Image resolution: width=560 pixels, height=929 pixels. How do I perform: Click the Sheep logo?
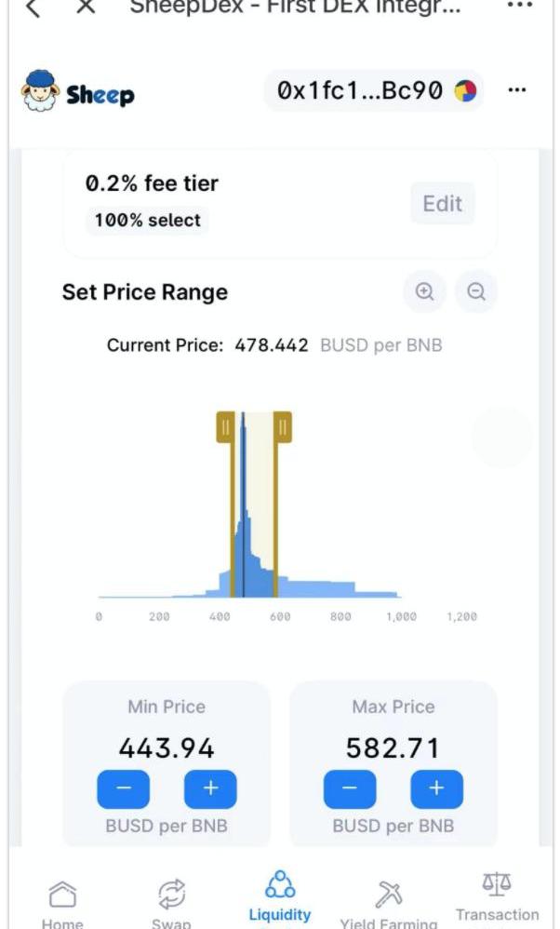pos(78,91)
